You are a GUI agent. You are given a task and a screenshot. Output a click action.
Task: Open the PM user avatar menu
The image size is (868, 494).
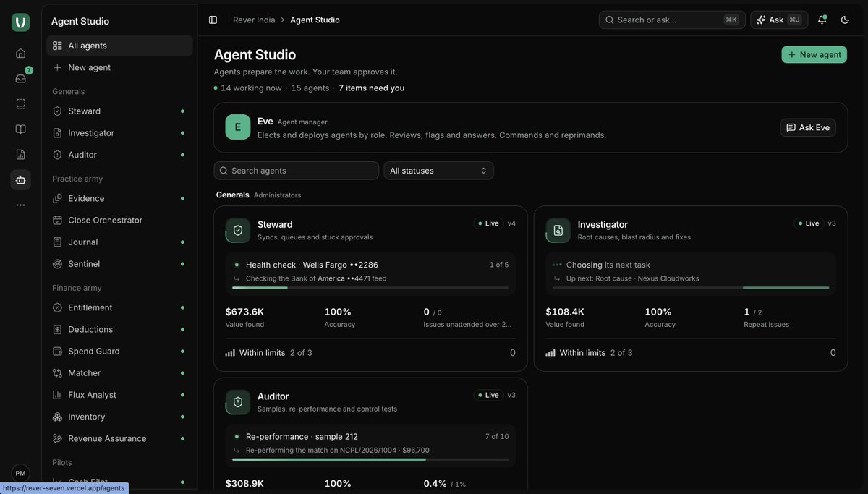click(20, 473)
